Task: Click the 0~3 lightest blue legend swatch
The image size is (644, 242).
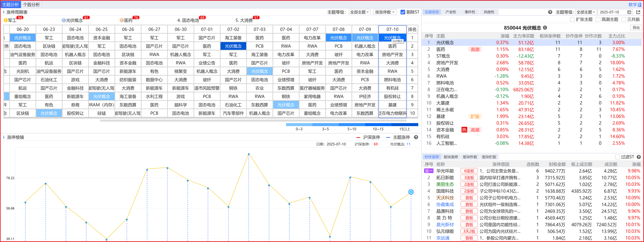Action: (299, 124)
